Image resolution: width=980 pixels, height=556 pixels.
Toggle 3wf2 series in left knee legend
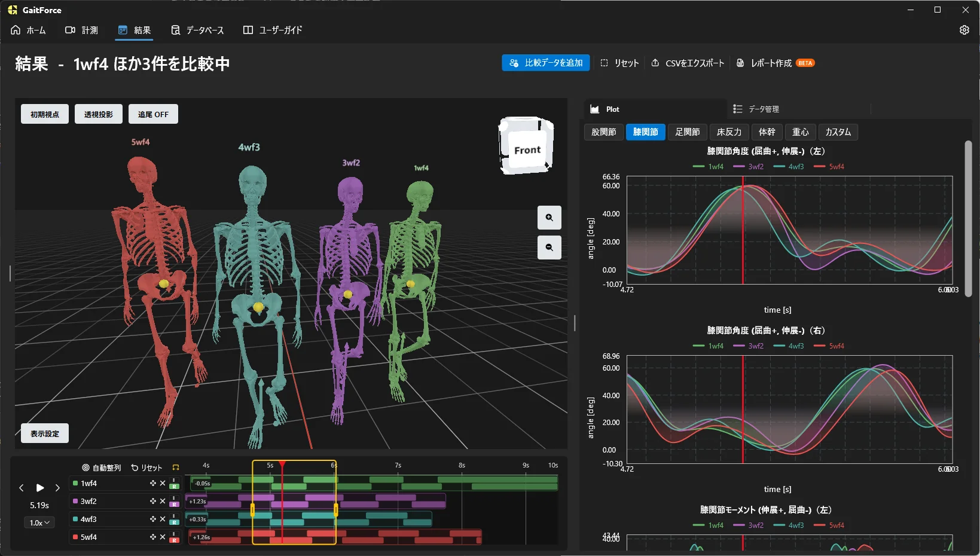[748, 167]
